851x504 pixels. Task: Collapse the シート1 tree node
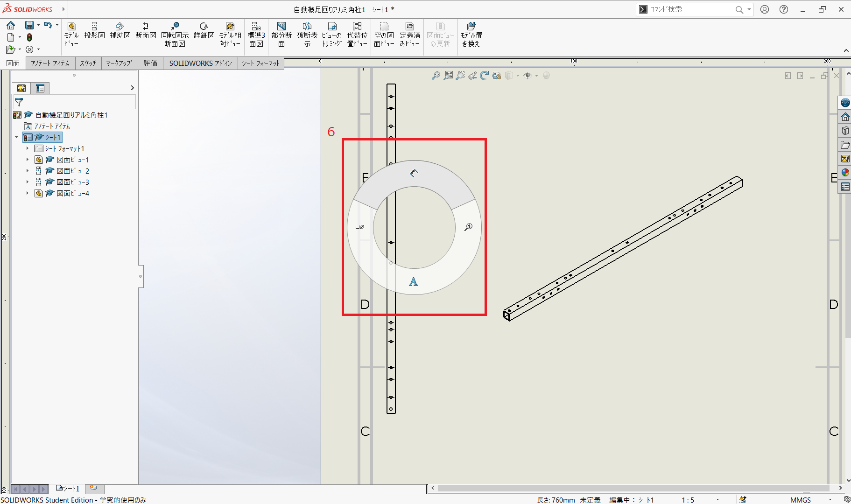coord(17,137)
